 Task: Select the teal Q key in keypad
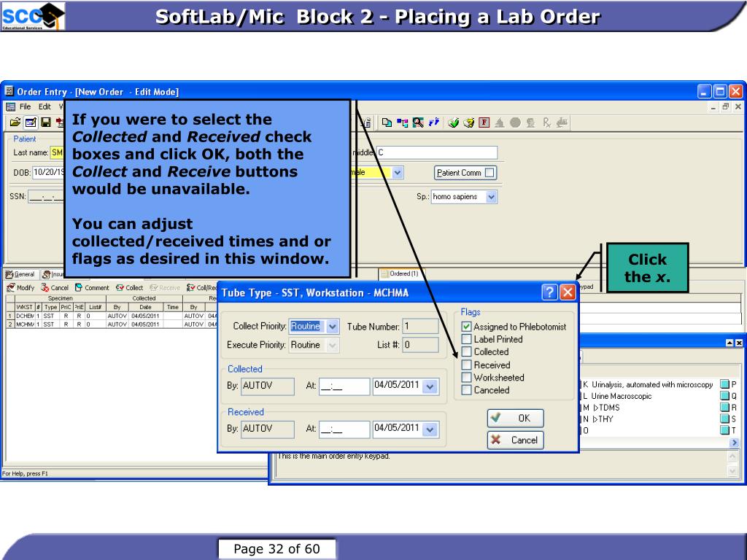[724, 396]
